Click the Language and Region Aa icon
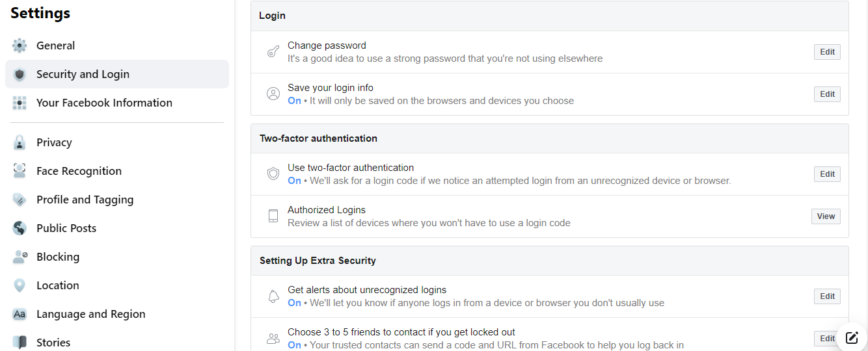868x351 pixels. pyautogui.click(x=20, y=314)
